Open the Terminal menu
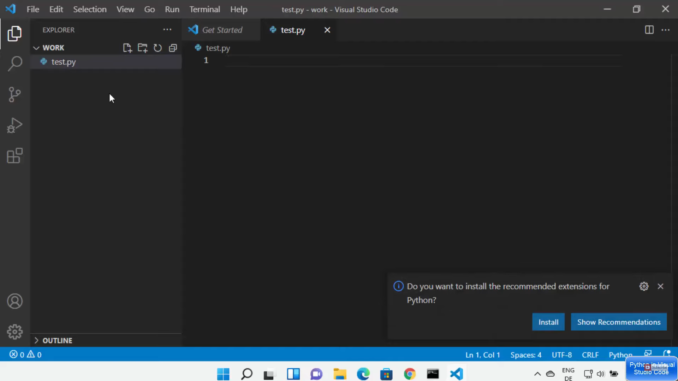678x381 pixels. tap(205, 9)
